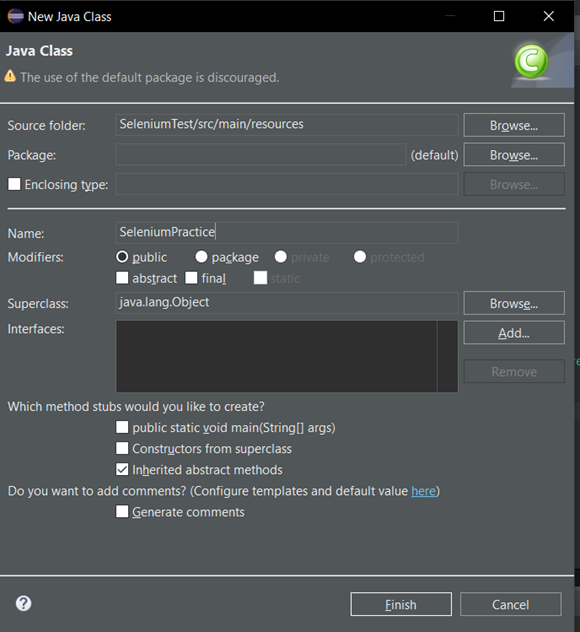580x632 pixels.
Task: Browse for the Superclass
Action: [514, 303]
